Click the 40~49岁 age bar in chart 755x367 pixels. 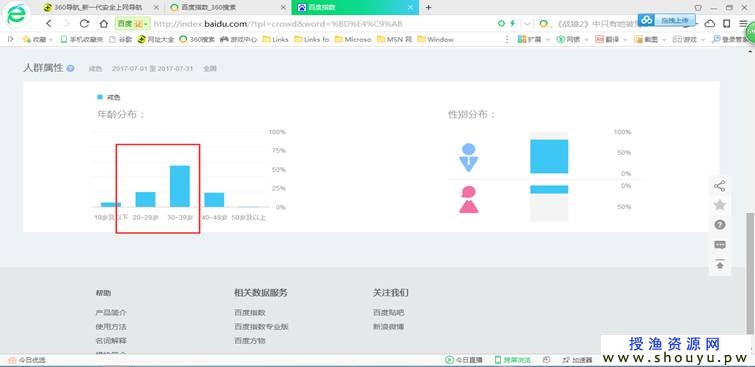tap(214, 199)
